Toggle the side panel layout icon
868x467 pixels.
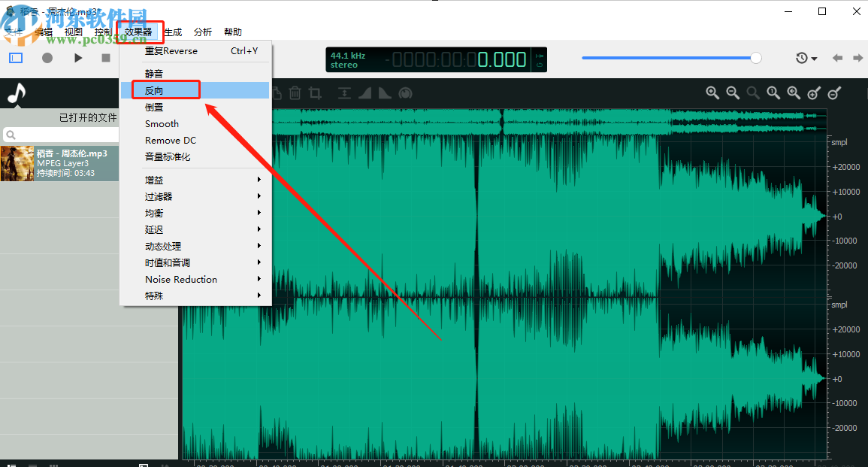(16, 58)
